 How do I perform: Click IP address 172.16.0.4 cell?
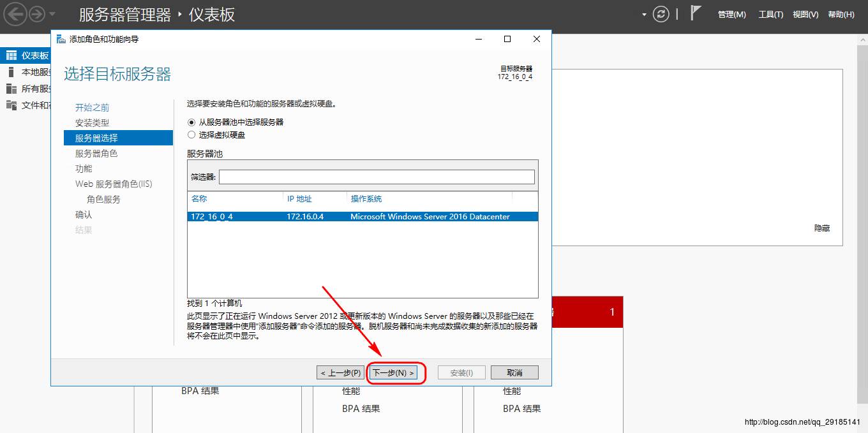click(305, 217)
